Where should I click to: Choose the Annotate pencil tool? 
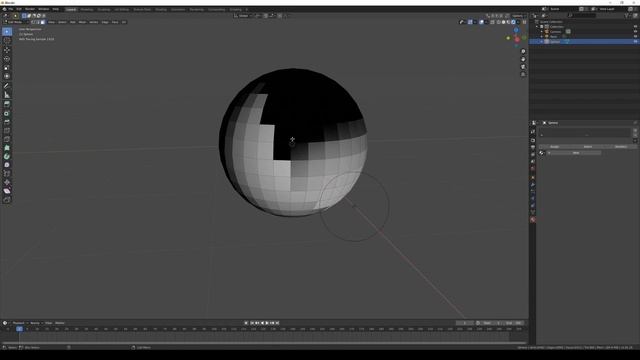[x=7, y=86]
